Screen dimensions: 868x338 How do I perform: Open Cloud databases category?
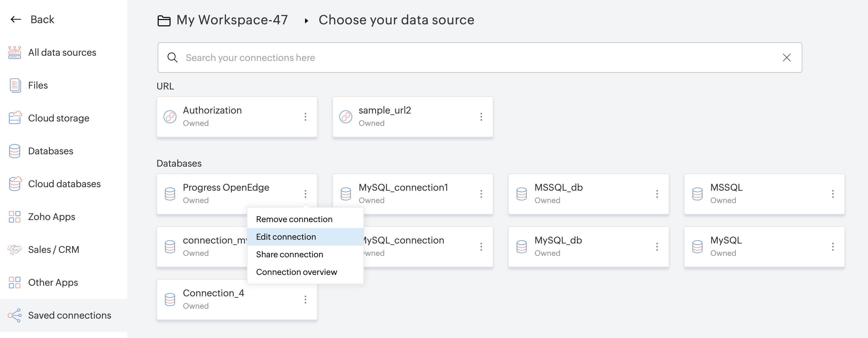(64, 184)
